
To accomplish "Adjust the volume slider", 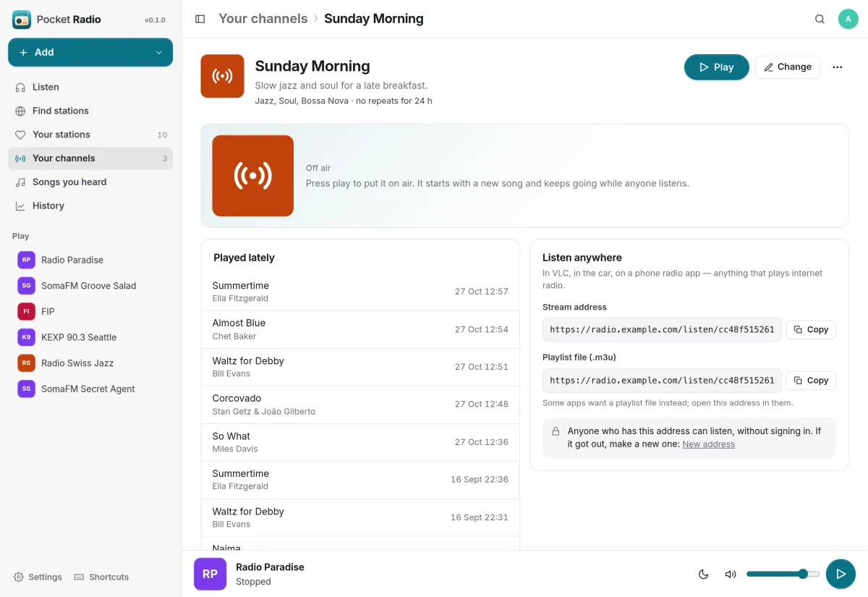I will [783, 574].
